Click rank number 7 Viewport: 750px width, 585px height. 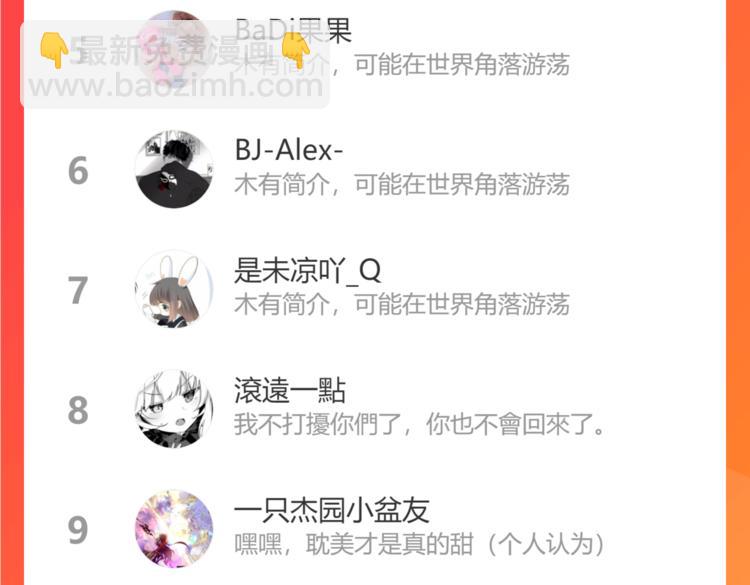pos(78,290)
